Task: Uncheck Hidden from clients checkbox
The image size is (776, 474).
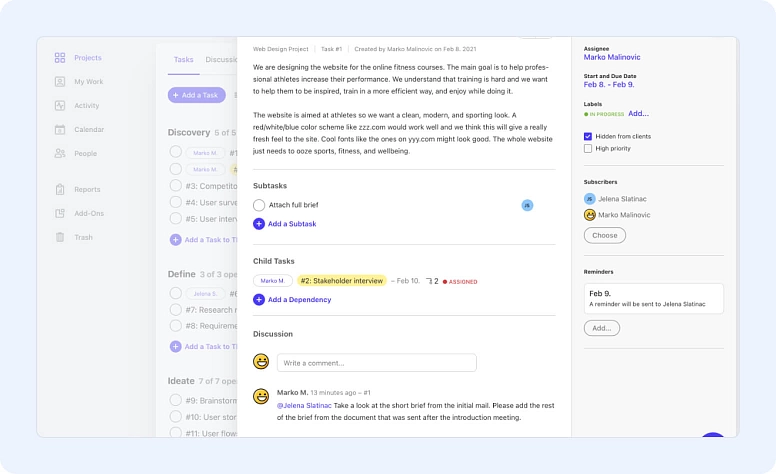Action: (588, 136)
